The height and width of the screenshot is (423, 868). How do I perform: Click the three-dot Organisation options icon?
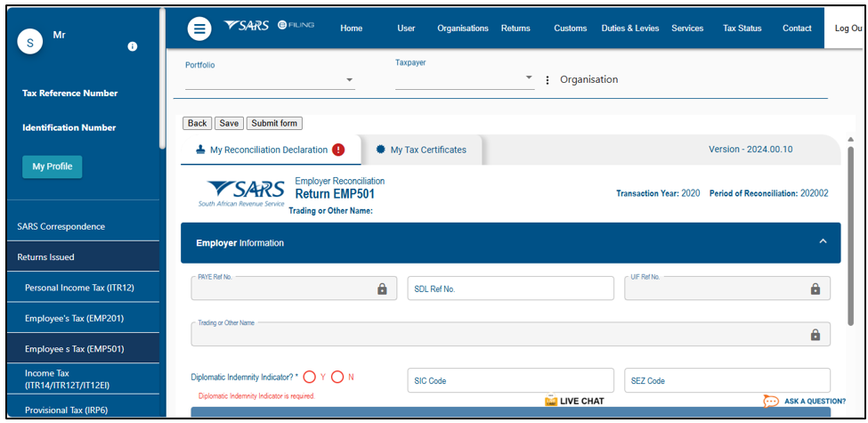[x=548, y=80]
